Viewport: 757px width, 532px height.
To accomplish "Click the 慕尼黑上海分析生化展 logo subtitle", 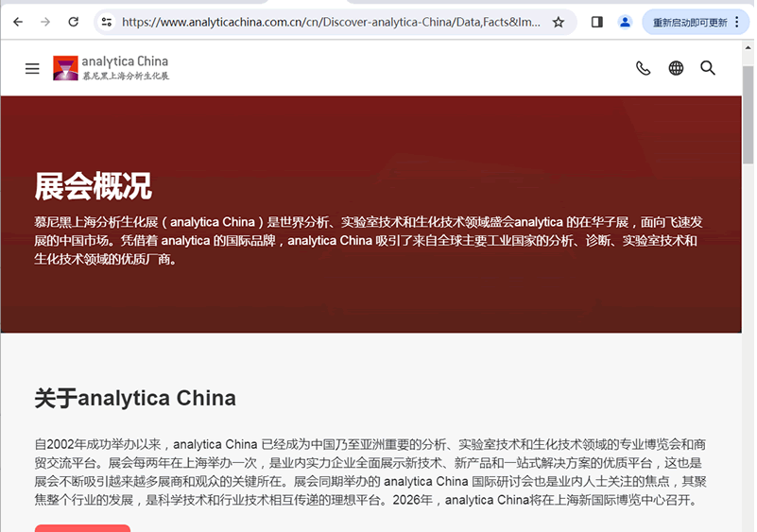I will coord(126,76).
